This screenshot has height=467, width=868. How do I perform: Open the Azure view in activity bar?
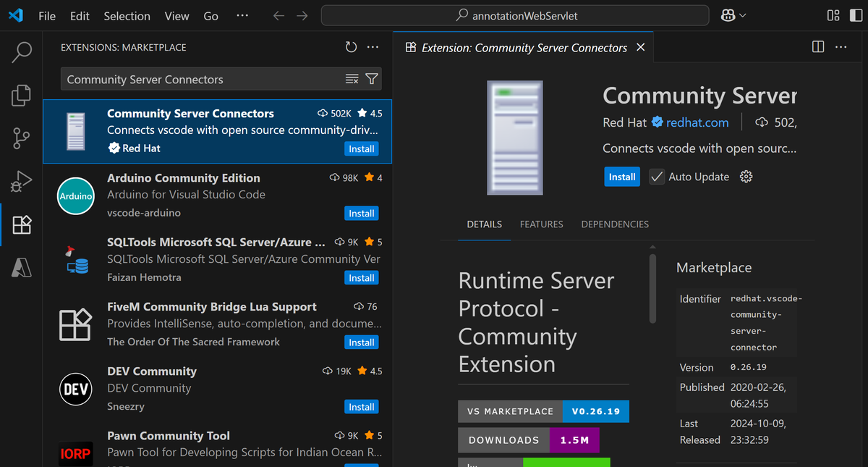[22, 268]
